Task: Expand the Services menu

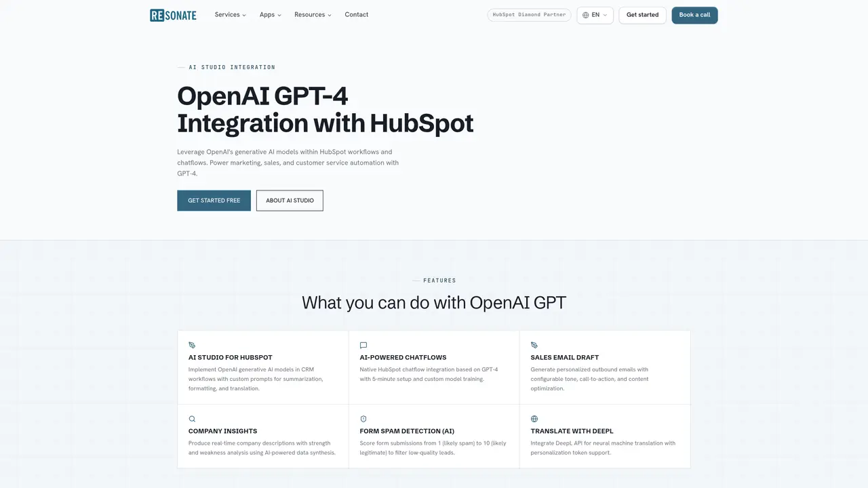Action: point(231,15)
